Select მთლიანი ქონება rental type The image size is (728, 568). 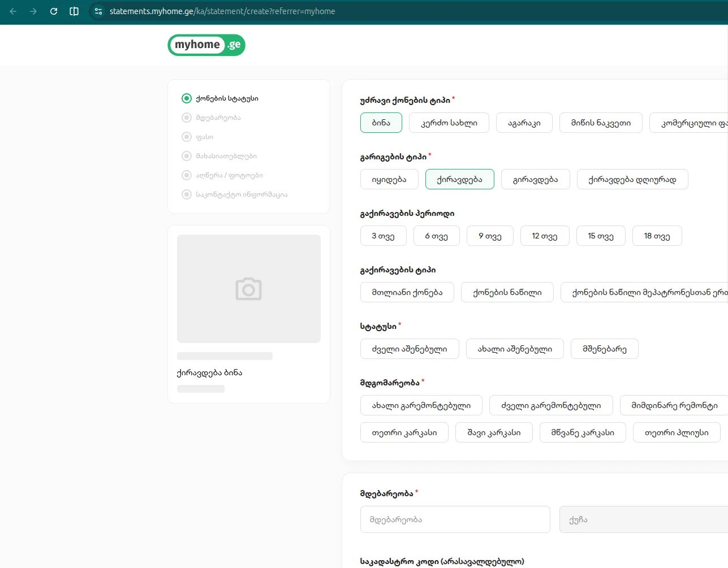407,292
